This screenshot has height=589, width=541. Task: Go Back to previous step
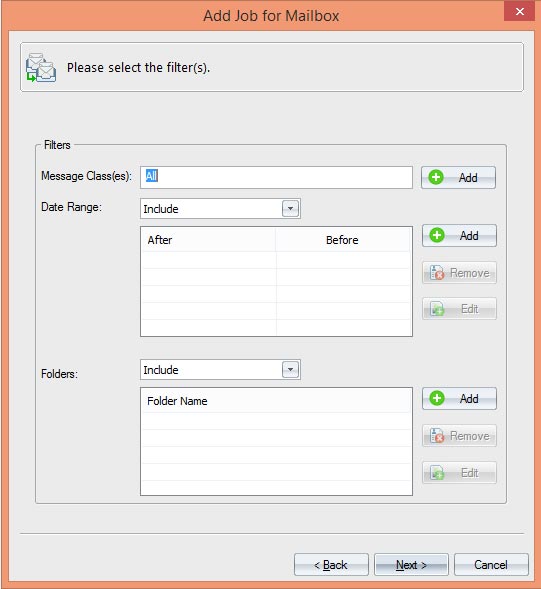tap(331, 565)
